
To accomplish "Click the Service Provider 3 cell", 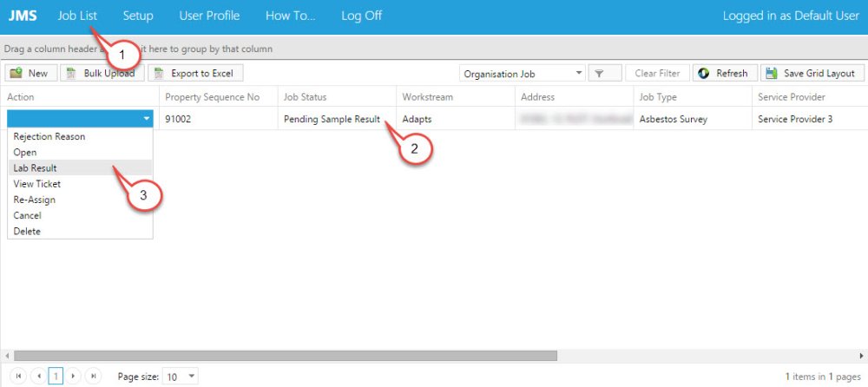I will pyautogui.click(x=810, y=119).
